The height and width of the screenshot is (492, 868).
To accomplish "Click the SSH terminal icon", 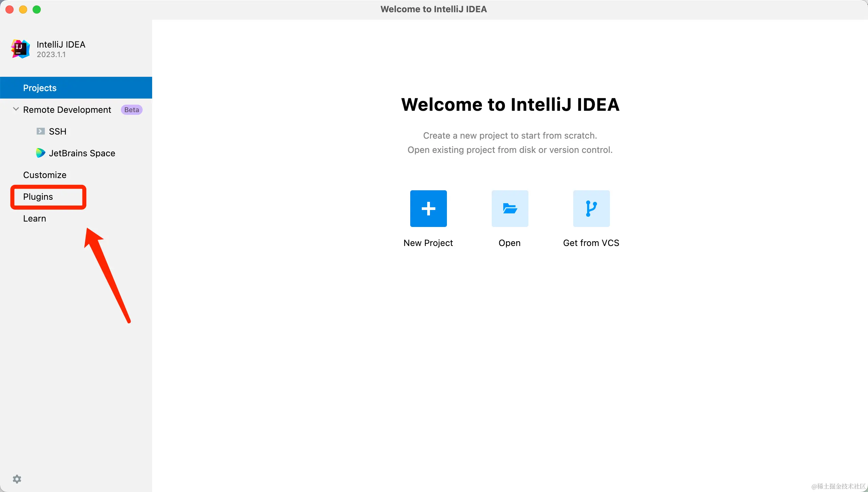I will (40, 131).
